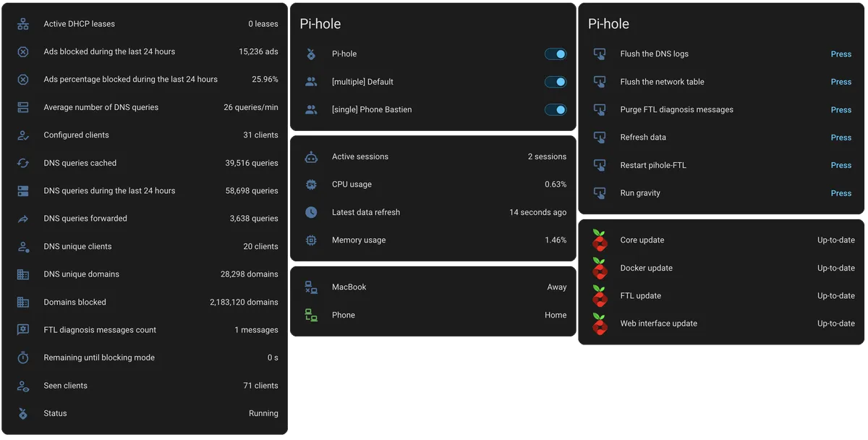The width and height of the screenshot is (868, 440).
Task: Click the FTL diagnosis messages count icon
Action: [23, 330]
